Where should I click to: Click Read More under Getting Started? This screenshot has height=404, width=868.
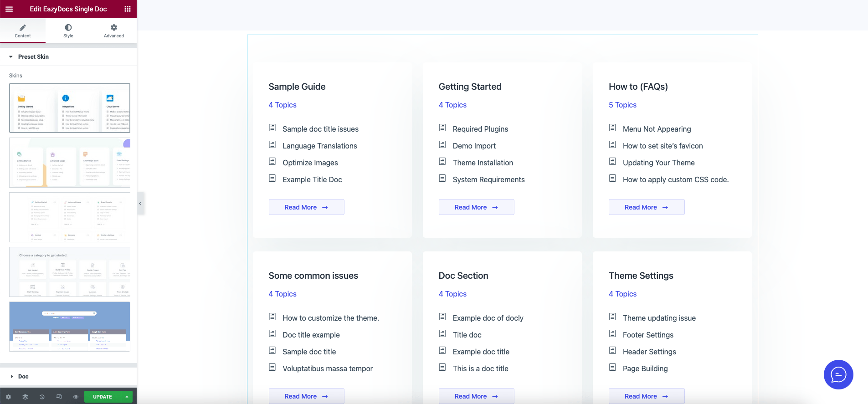point(476,207)
